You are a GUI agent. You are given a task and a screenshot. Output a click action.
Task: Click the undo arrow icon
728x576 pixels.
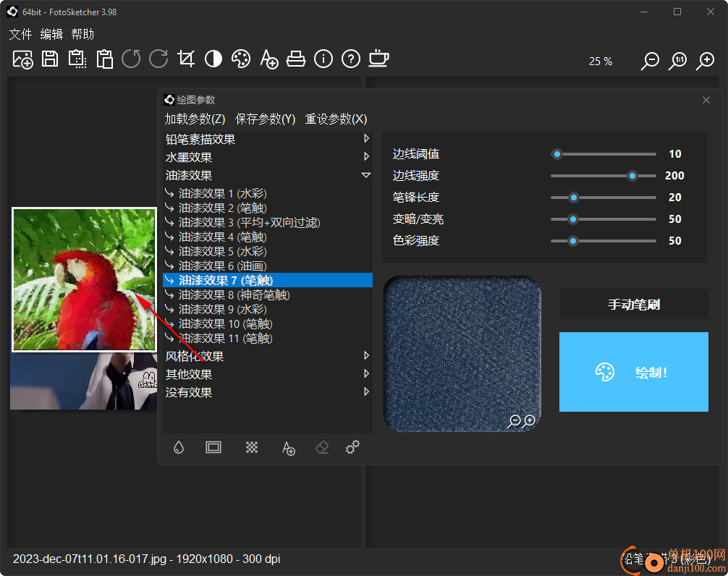pos(131,59)
